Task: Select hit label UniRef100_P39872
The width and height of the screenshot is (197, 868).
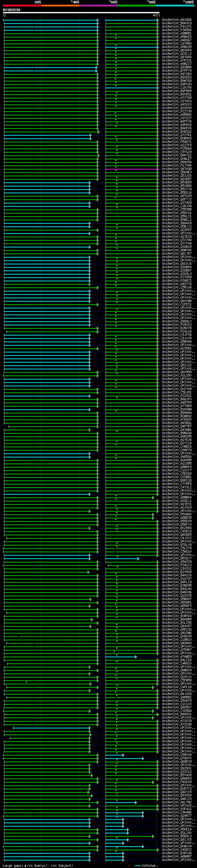Action: coord(177,281)
